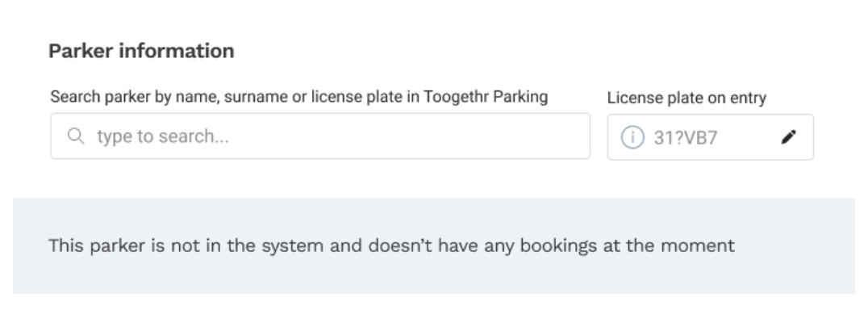Click empty space inside the parker search box
Image resolution: width=868 pixels, height=310 pixels.
click(415, 136)
